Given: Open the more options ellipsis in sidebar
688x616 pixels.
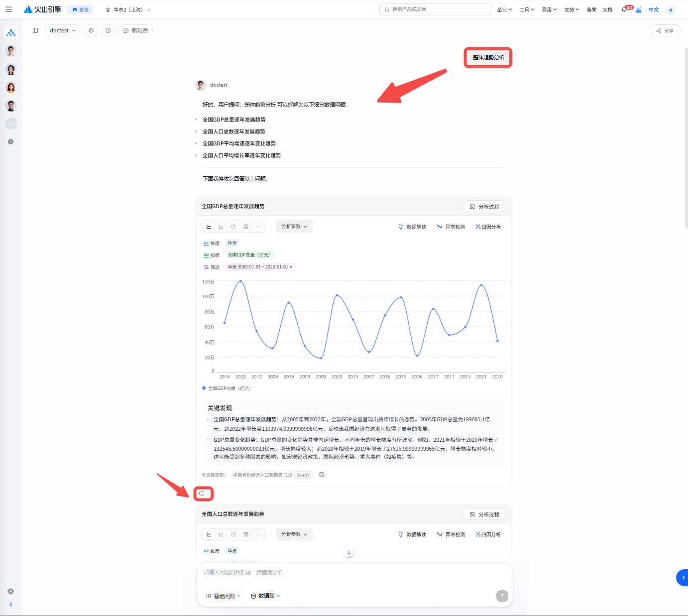Looking at the screenshot, I should (11, 123).
